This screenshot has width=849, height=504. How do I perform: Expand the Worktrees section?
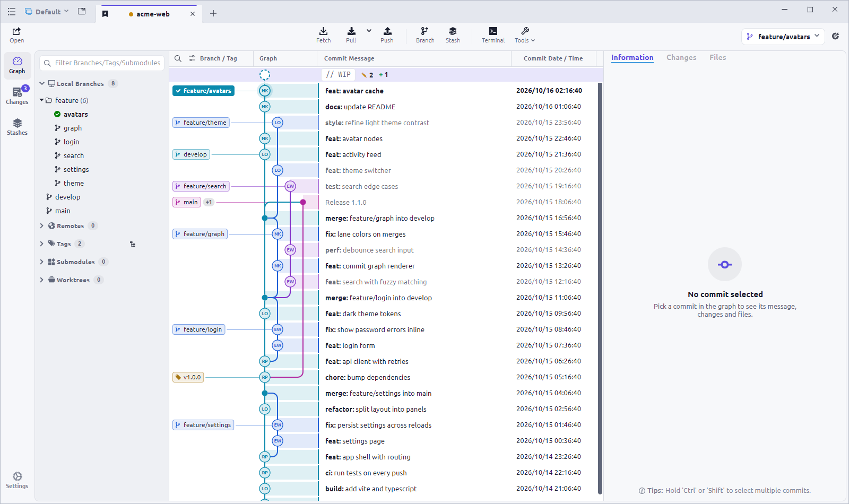tap(42, 280)
